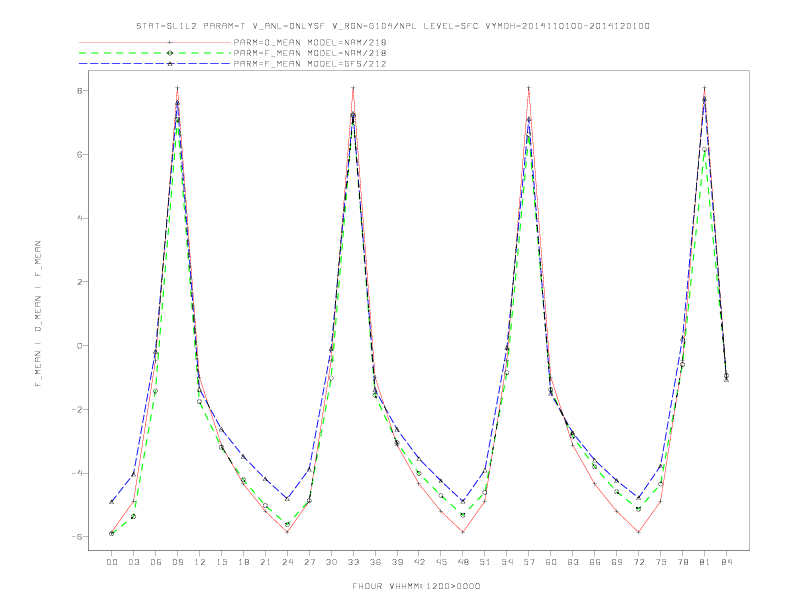Click the y-axis tick label -4
This screenshot has height=612, width=792.
tap(77, 473)
